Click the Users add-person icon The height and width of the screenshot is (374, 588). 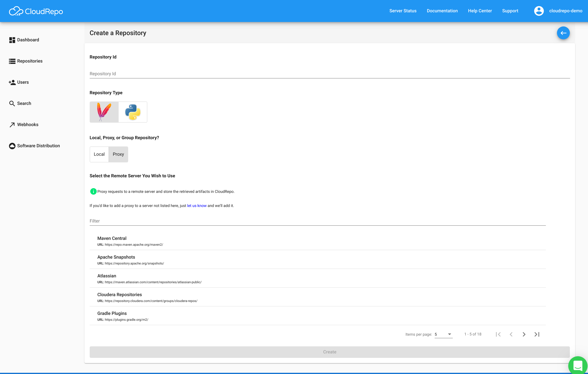pyautogui.click(x=12, y=82)
